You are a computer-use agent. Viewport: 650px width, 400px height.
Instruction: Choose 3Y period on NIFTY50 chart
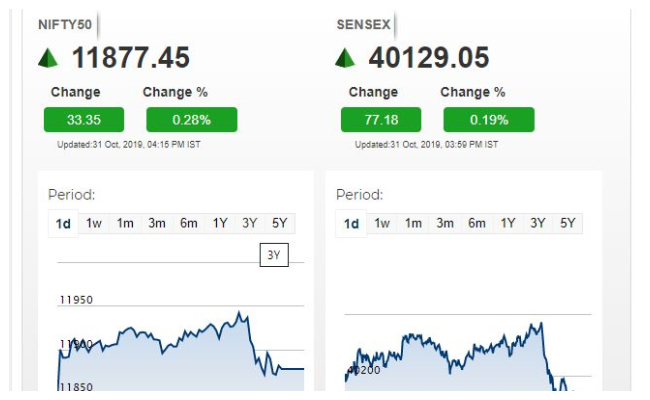(x=250, y=223)
